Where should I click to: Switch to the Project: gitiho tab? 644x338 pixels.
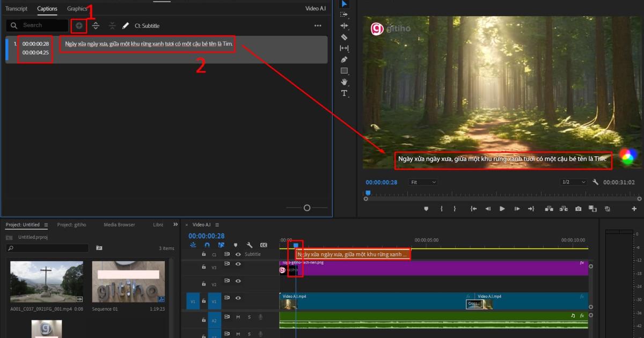pyautogui.click(x=71, y=224)
